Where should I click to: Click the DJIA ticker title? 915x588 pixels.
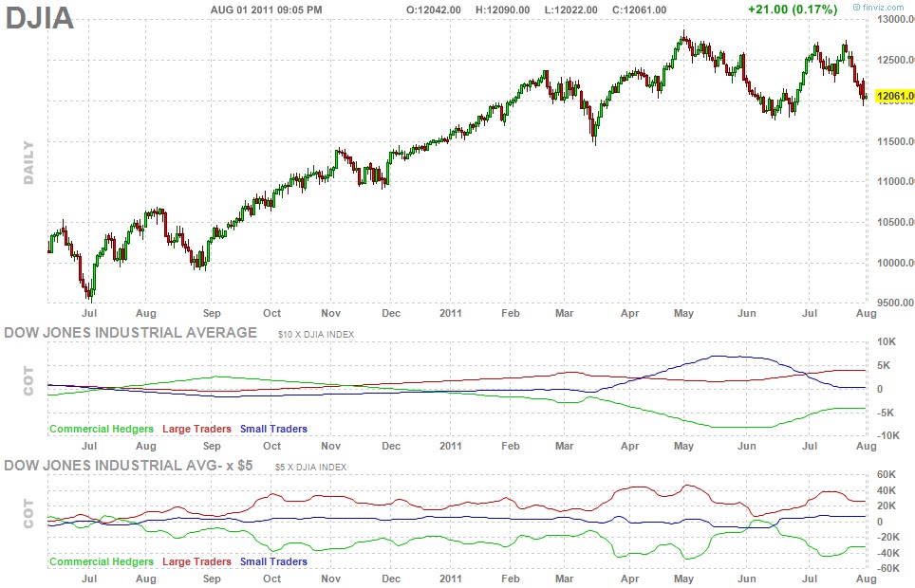(x=40, y=17)
